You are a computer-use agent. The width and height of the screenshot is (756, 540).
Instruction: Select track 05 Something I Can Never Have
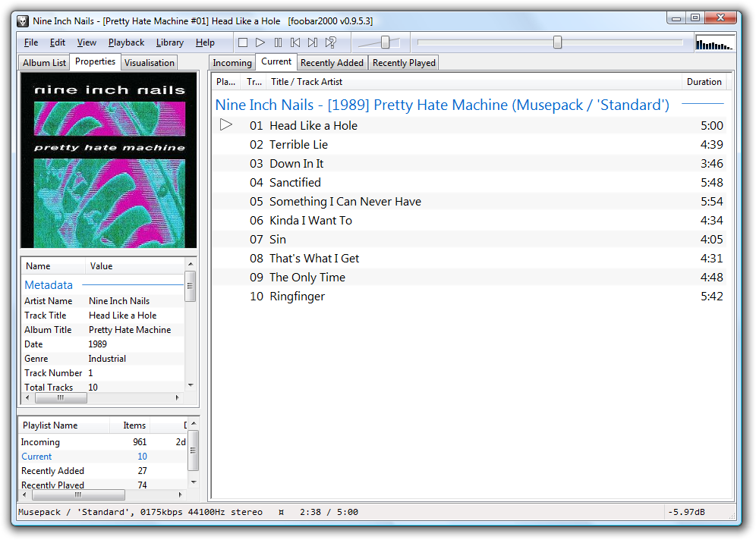[345, 202]
